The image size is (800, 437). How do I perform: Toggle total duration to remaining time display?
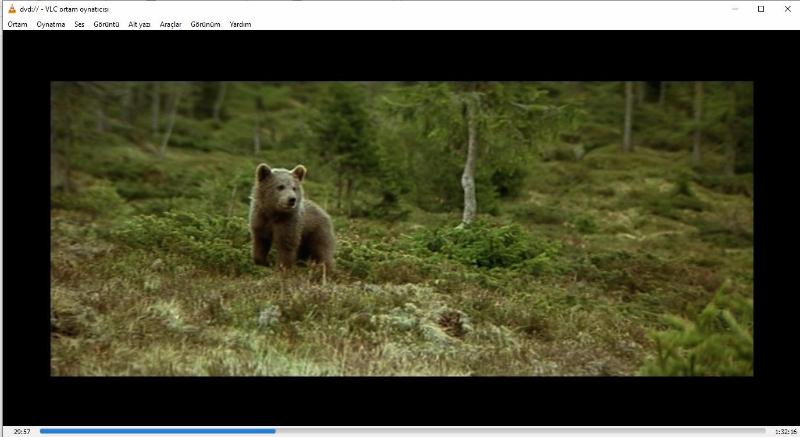point(784,431)
